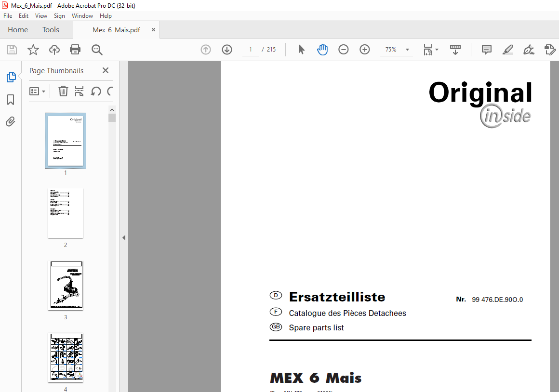
Task: Delete selected page thumbnails
Action: click(63, 91)
